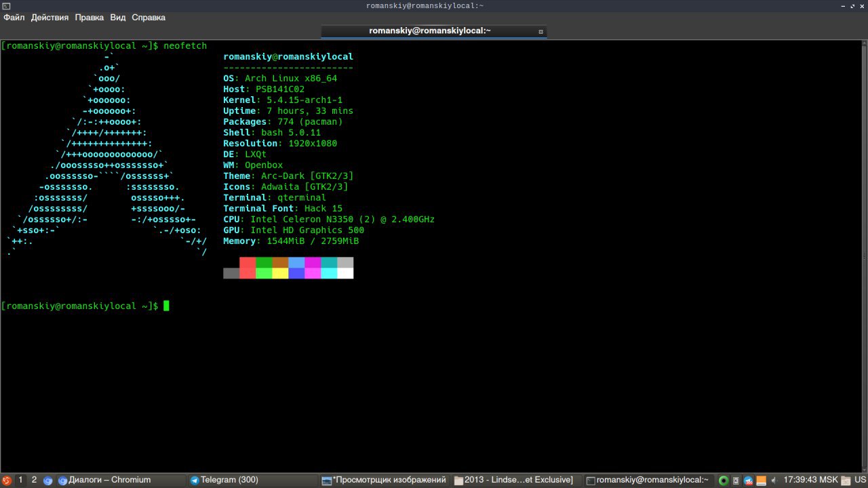Click the Memory: 1544MiB / 2759MiB line

[291, 241]
